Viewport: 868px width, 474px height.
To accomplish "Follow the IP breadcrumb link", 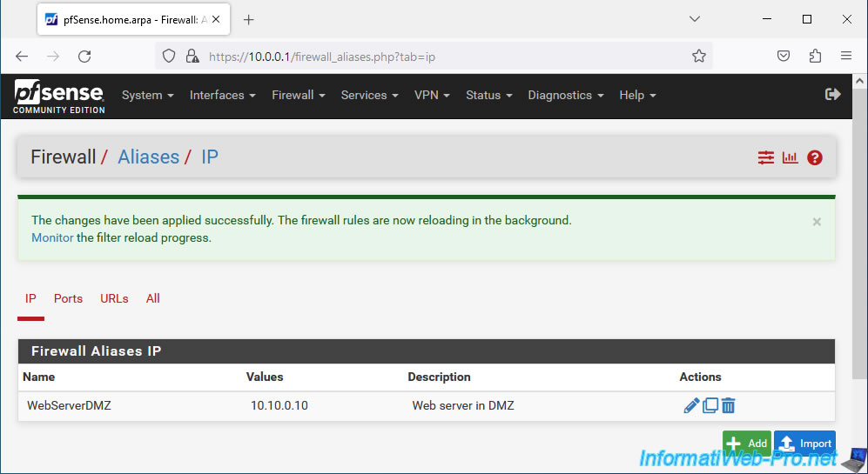I will 209,157.
